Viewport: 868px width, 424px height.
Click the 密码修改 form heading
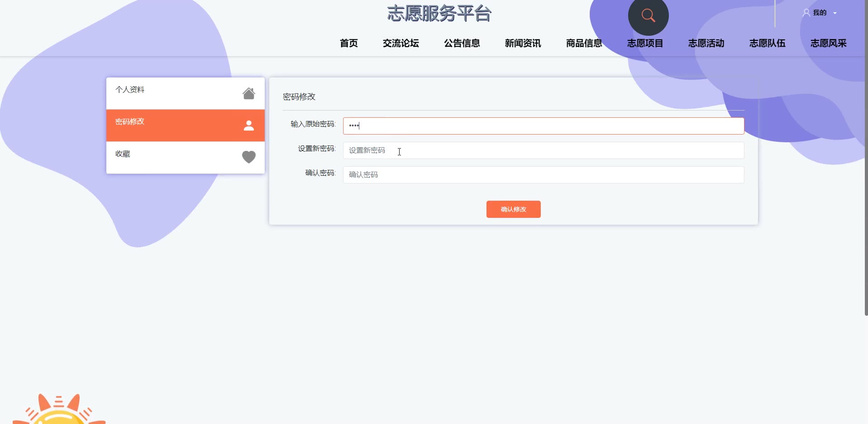tap(299, 96)
